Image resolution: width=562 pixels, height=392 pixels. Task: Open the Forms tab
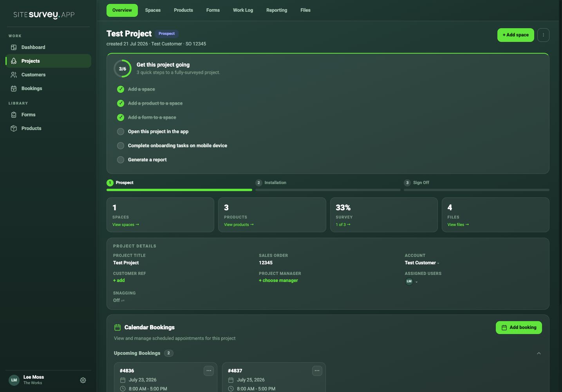click(x=213, y=10)
